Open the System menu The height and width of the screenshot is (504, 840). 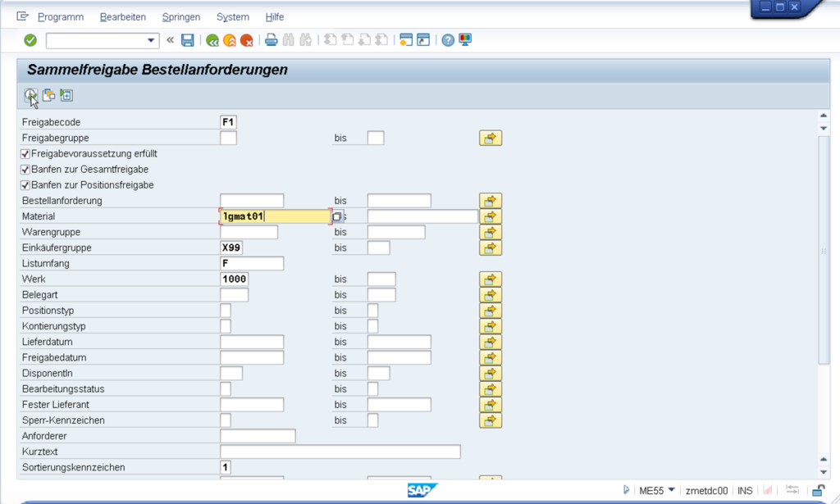(232, 17)
